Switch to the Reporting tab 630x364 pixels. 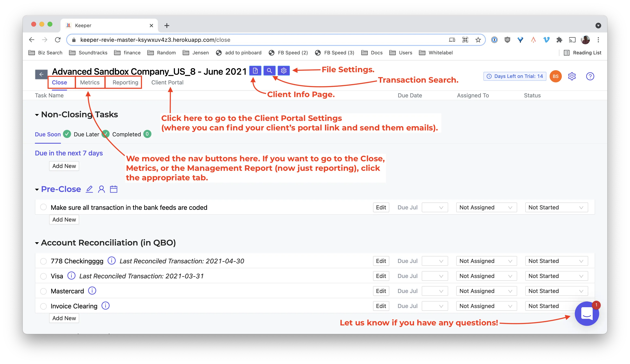tap(125, 82)
